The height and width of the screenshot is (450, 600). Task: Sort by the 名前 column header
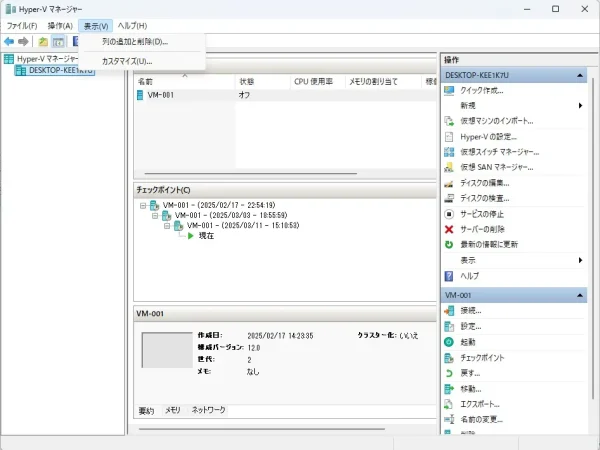[184, 82]
